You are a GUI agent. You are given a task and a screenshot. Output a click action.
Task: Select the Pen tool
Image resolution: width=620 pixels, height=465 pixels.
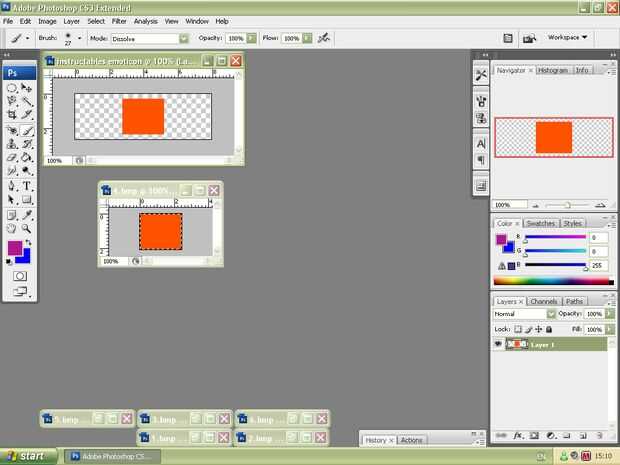coord(11,186)
